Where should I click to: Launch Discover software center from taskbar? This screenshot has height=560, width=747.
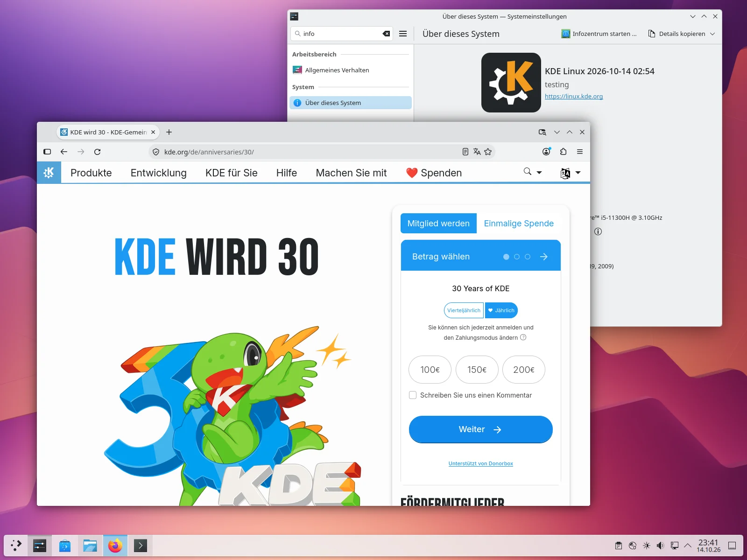(65, 545)
